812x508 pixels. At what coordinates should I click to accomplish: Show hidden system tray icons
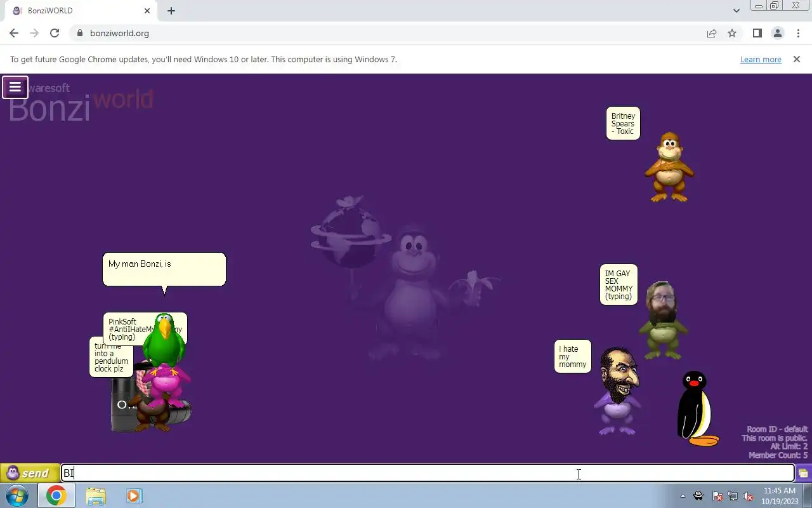683,496
